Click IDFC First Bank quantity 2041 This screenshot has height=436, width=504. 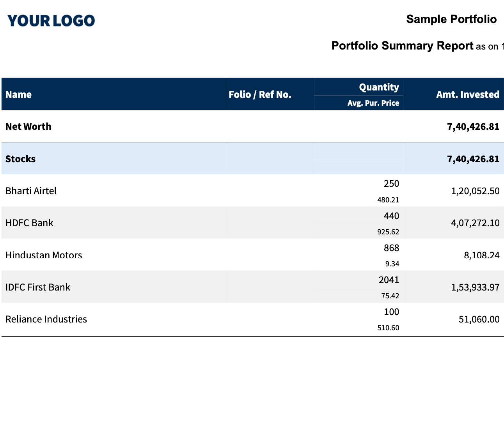click(389, 280)
